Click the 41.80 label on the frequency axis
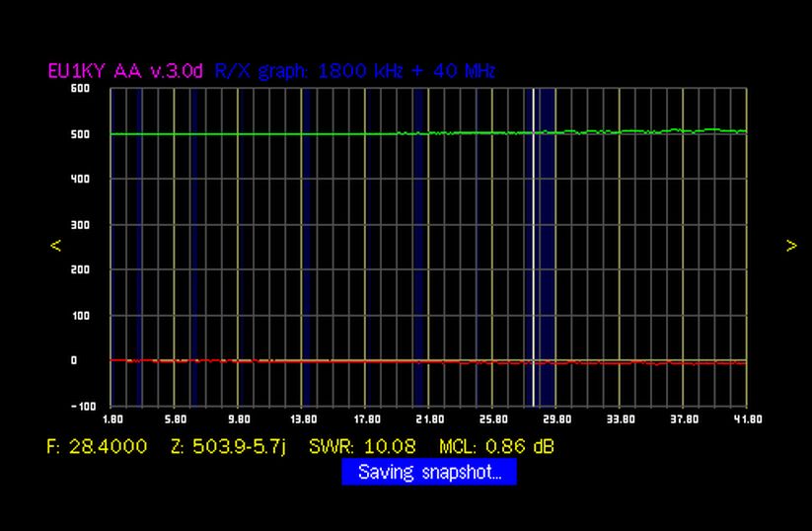Screen dimensions: 812x531 (747, 419)
